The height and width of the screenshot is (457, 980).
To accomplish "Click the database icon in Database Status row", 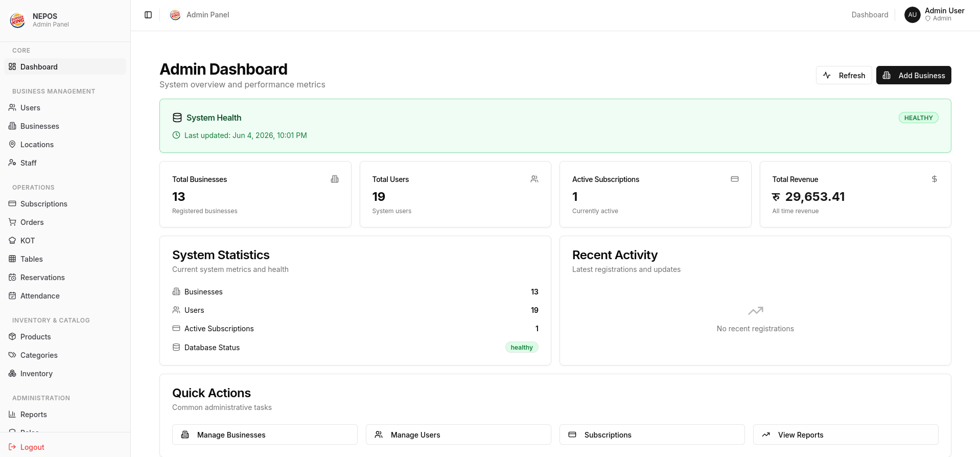I will click(176, 347).
